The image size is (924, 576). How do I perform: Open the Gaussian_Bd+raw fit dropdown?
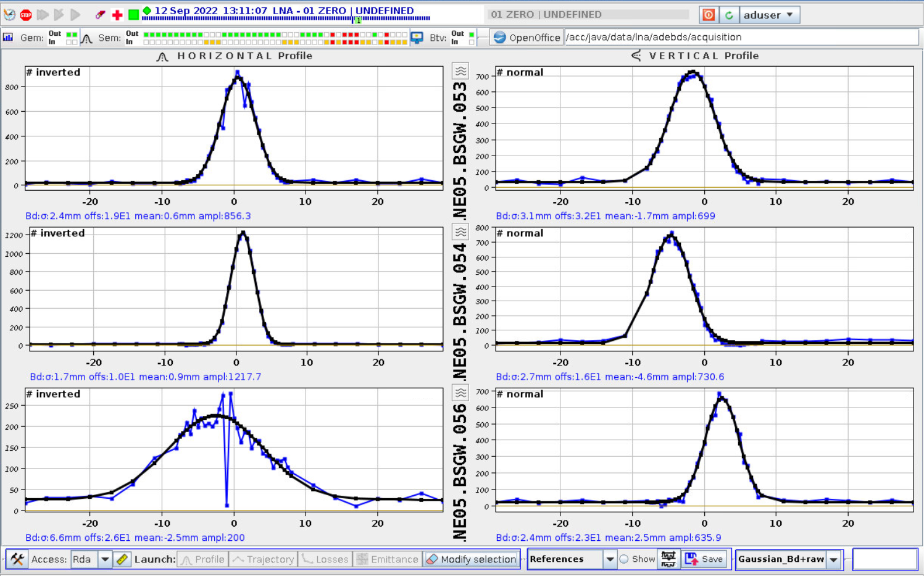coord(834,559)
